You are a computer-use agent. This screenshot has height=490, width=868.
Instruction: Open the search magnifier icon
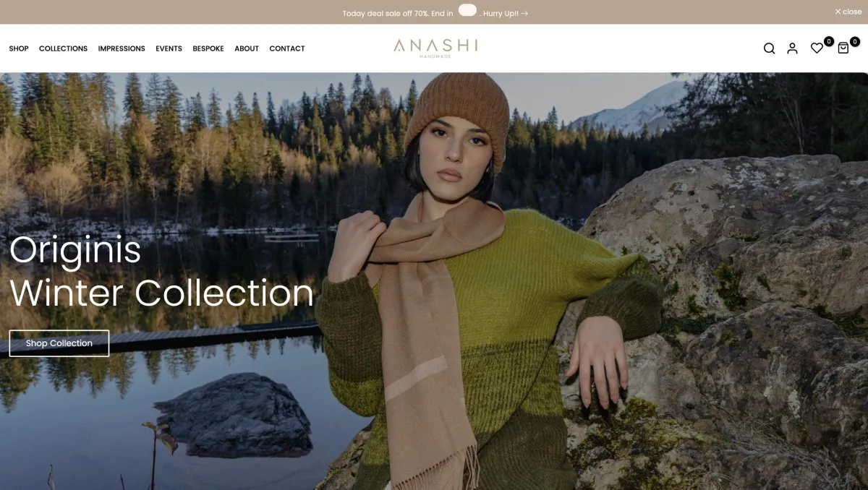[x=769, y=48]
